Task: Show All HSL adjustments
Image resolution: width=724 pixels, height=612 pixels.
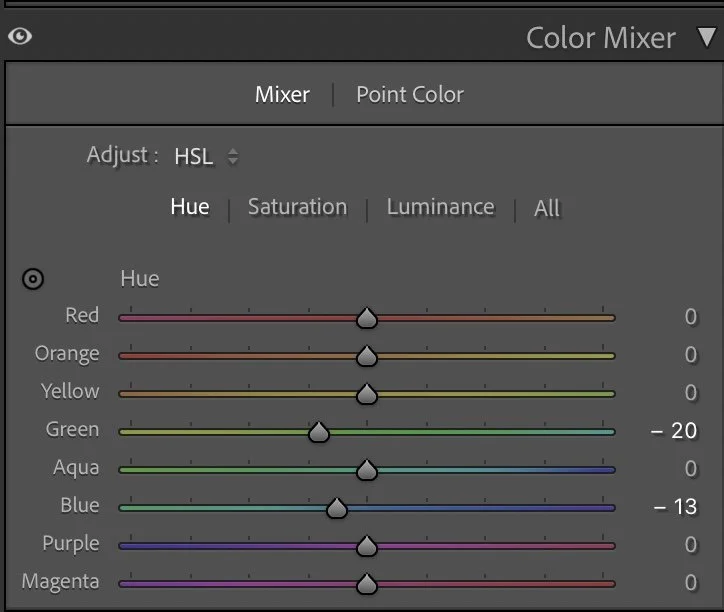Action: [547, 208]
